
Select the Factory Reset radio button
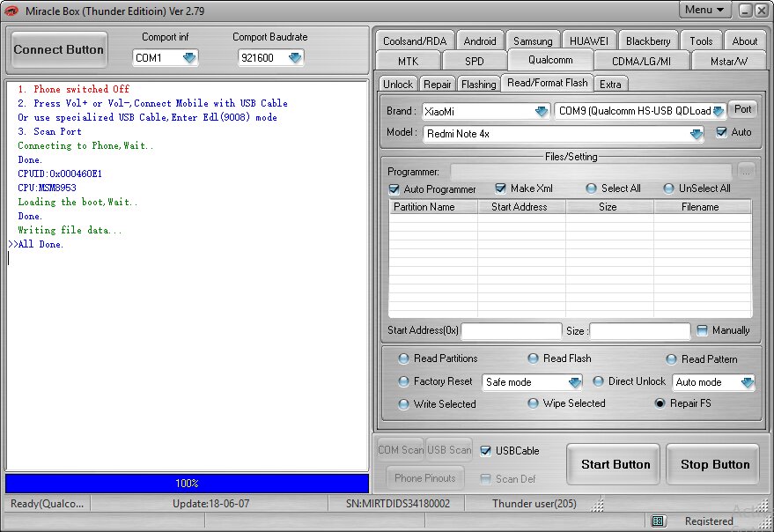point(404,381)
